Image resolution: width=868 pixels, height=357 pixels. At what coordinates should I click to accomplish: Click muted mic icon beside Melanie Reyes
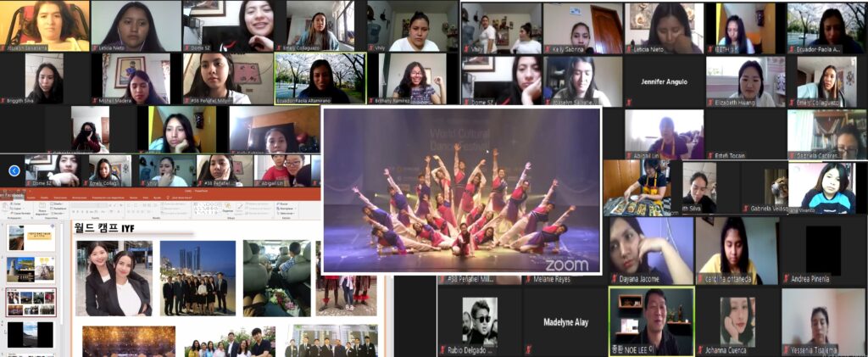[x=529, y=280]
